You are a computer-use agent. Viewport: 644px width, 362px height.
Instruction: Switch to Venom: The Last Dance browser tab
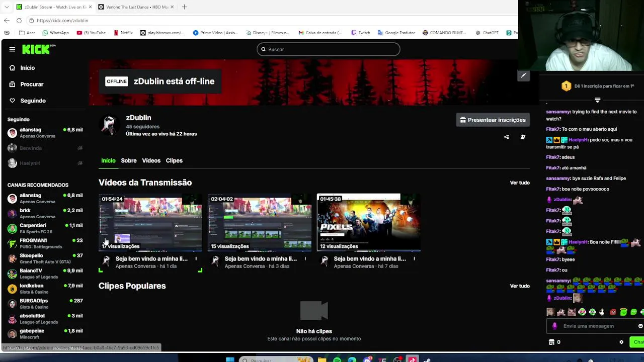tap(136, 7)
